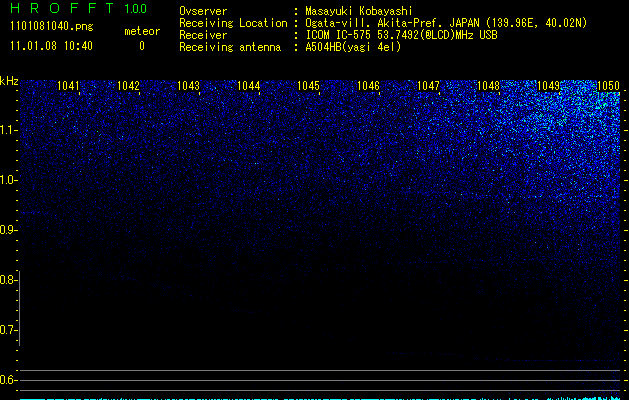
Task: Click the 0.8 kHz axis label
Action: pyautogui.click(x=8, y=280)
